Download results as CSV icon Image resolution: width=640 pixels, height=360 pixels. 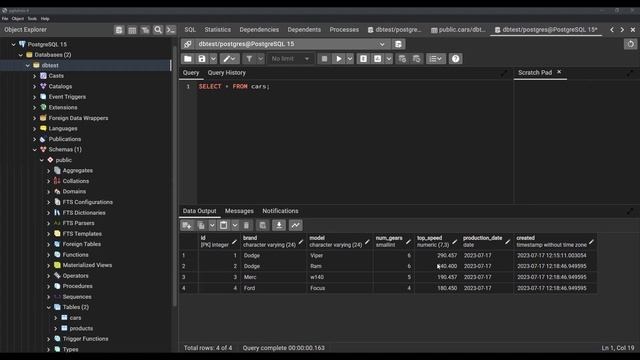pyautogui.click(x=279, y=225)
